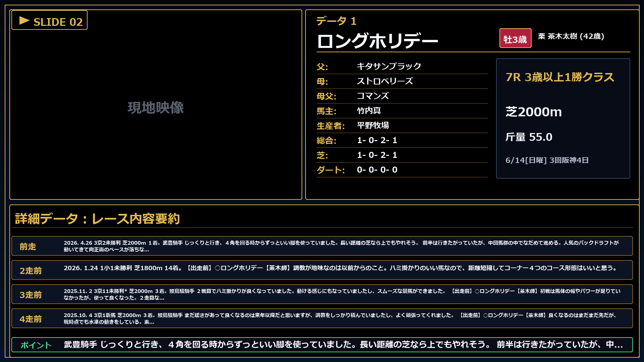Open the 2走前 race row
Image resolution: width=644 pixels, height=362 pixels.
[322, 270]
